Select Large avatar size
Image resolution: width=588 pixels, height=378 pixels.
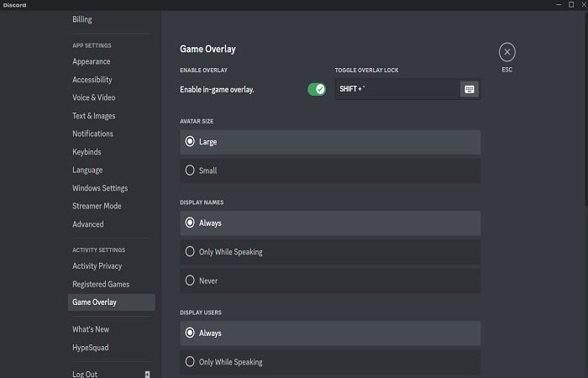(330, 142)
